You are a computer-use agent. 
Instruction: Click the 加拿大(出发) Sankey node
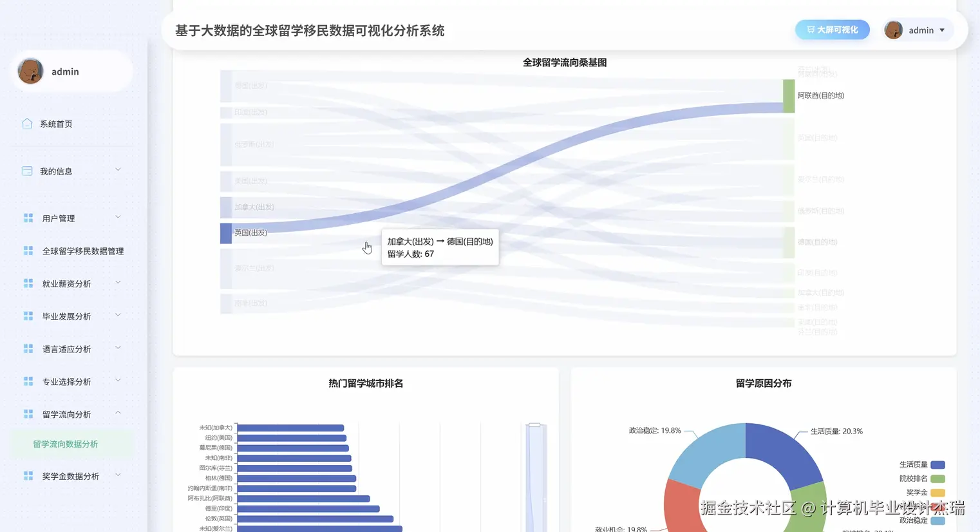[x=225, y=207]
